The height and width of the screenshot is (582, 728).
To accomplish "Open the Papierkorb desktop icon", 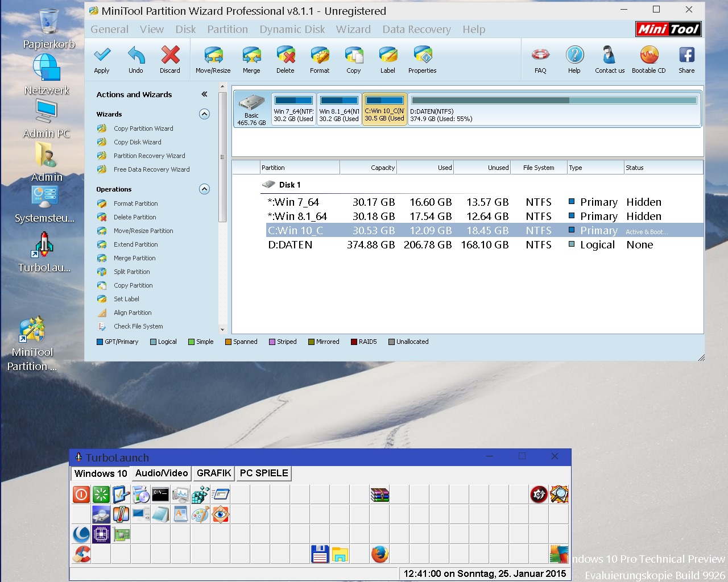I will [49, 28].
